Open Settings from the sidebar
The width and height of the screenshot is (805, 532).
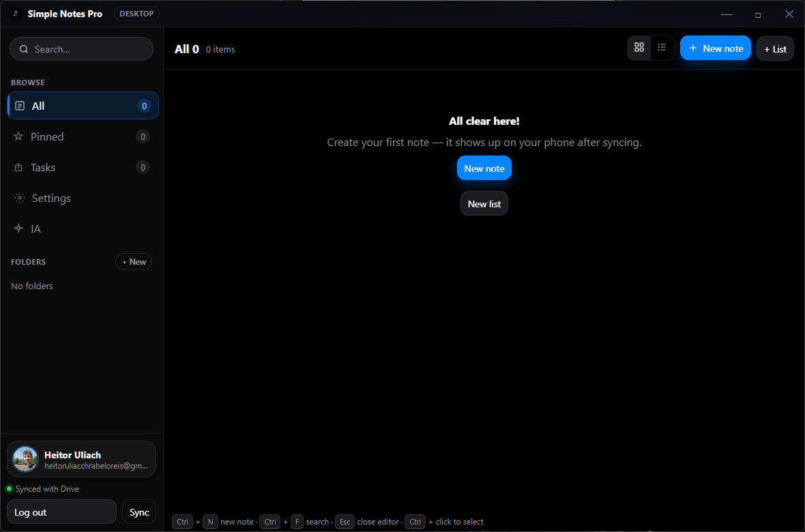tap(83, 198)
